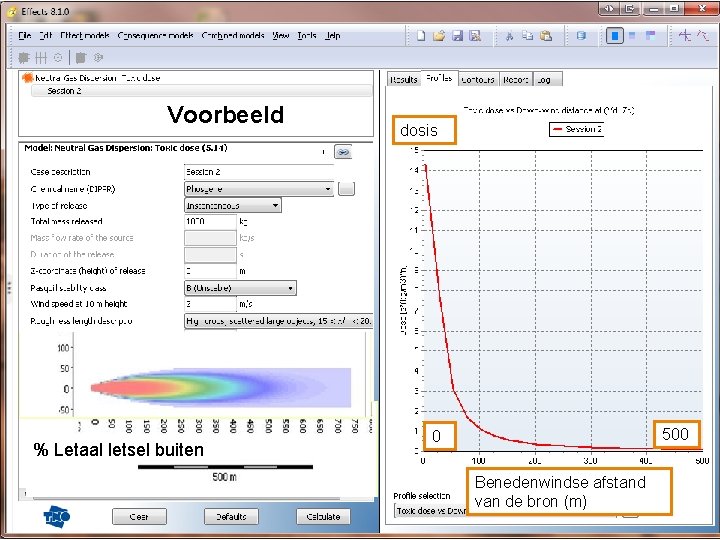Click the lethality contour map preview
The width and height of the screenshot is (720, 540).
pos(220,388)
